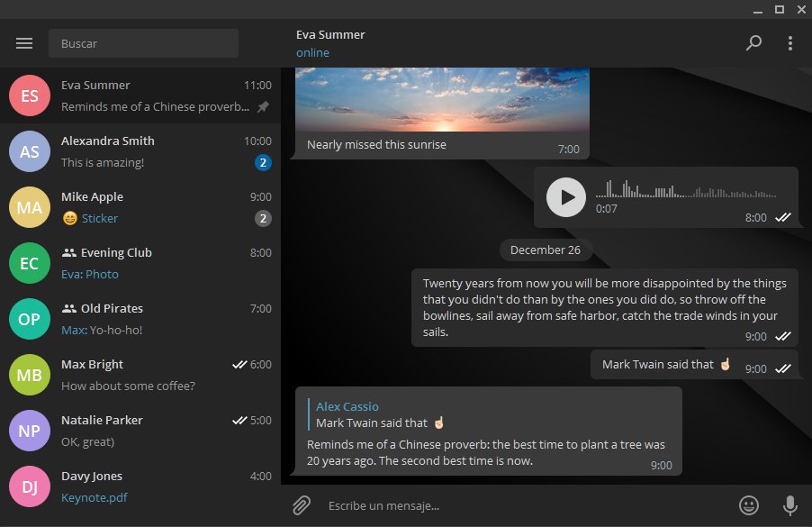
Task: Click Mike Apple's muted unread badge 2
Action: [x=263, y=219]
